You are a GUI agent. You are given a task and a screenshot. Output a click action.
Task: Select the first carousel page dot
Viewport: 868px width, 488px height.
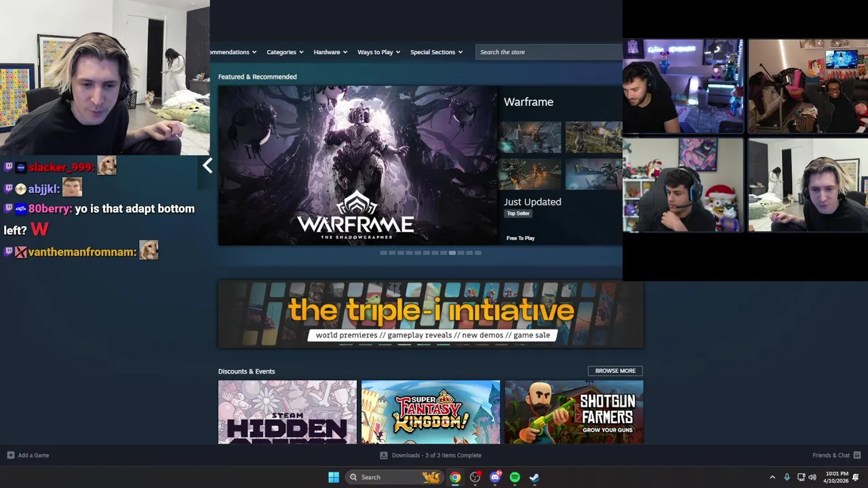(383, 253)
